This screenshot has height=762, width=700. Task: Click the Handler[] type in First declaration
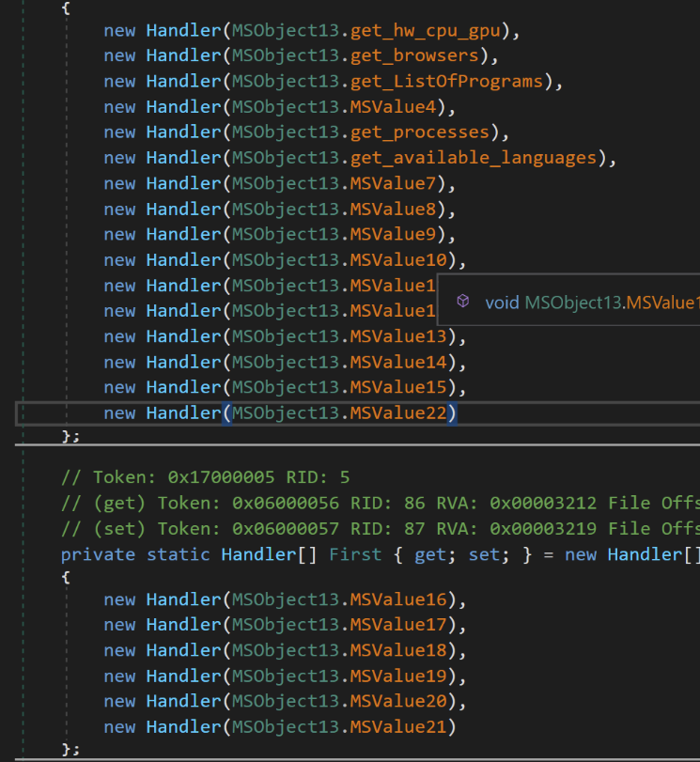point(269,554)
